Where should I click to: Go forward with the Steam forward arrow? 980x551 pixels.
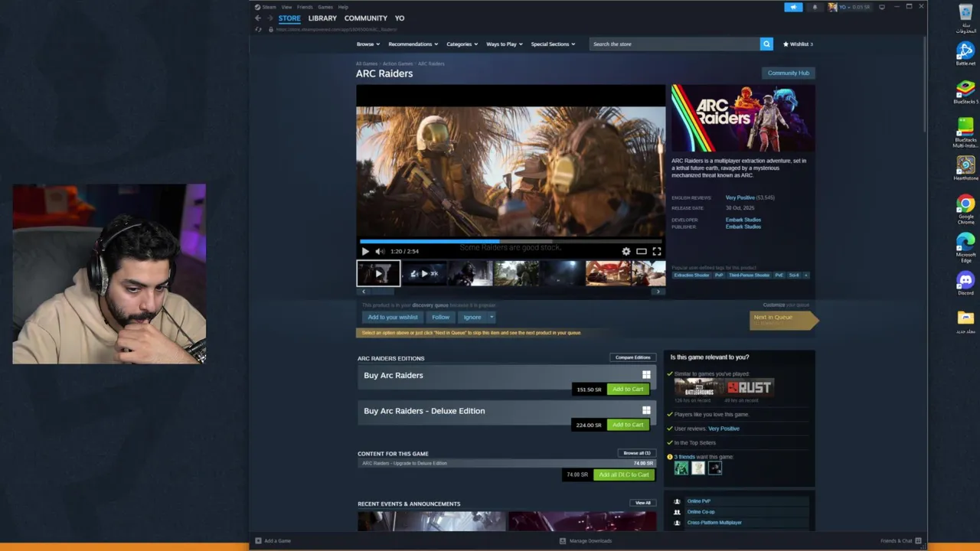coord(269,18)
